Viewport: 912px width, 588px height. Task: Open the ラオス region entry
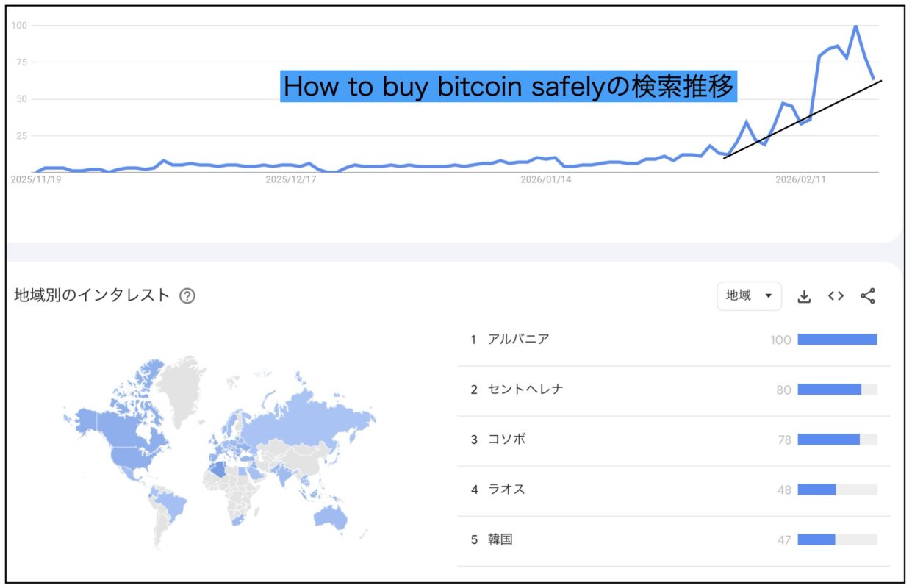tap(506, 490)
